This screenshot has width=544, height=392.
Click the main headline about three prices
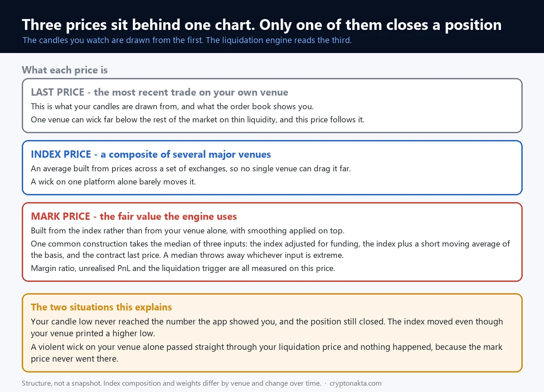point(262,24)
